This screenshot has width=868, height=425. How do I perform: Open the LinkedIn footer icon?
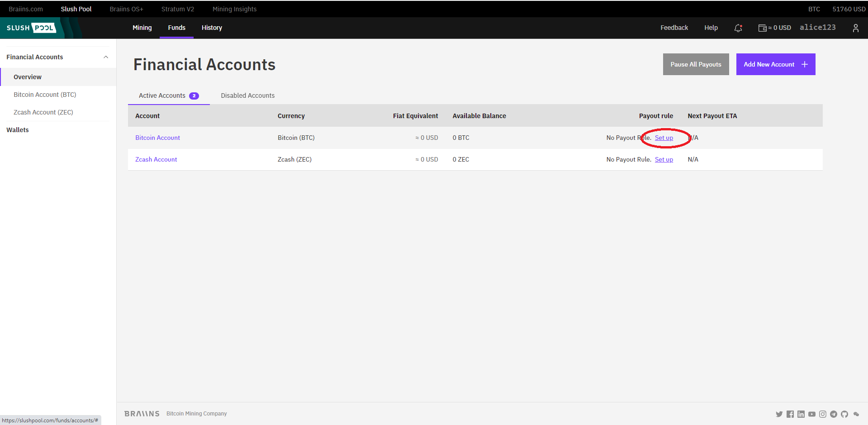pos(801,414)
